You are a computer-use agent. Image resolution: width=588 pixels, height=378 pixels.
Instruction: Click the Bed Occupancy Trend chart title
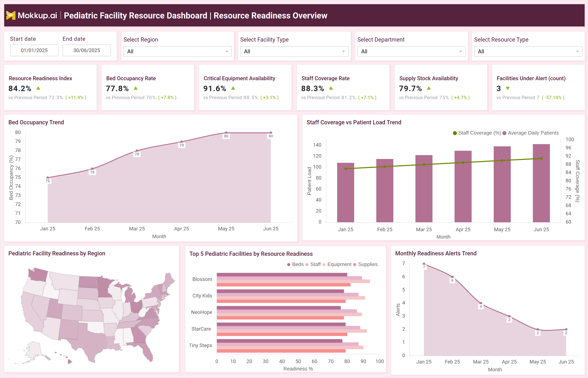click(x=36, y=122)
